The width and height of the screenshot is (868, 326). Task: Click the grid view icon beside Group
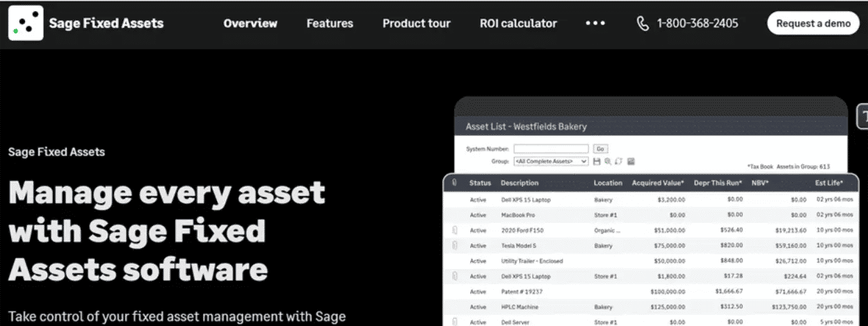coord(631,161)
